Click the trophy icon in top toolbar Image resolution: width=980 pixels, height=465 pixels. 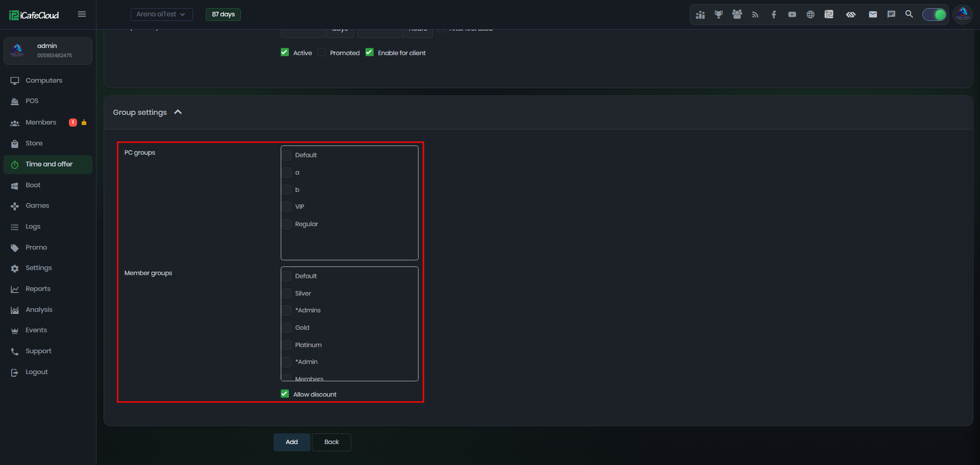coord(719,15)
